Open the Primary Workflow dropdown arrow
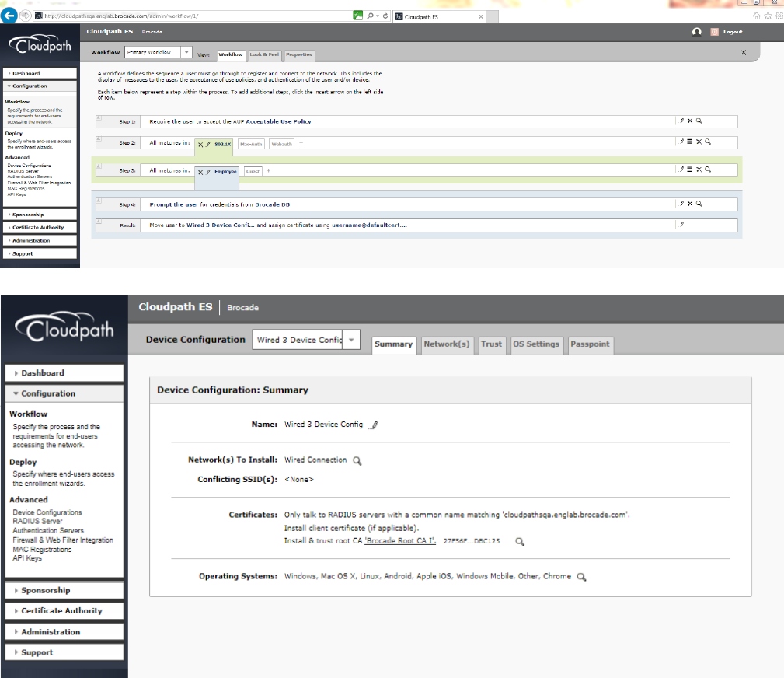 pyautogui.click(x=186, y=52)
